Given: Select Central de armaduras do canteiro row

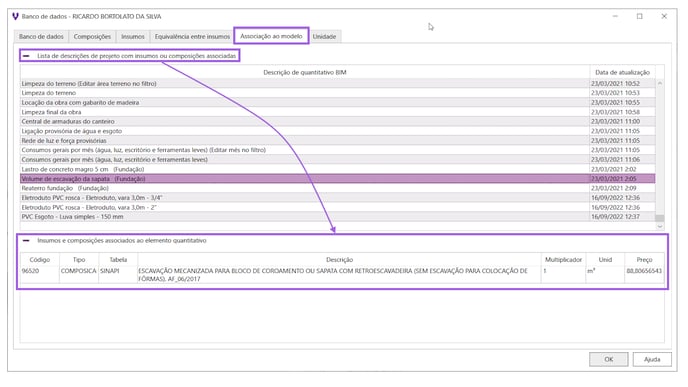Looking at the screenshot, I should tap(337, 122).
